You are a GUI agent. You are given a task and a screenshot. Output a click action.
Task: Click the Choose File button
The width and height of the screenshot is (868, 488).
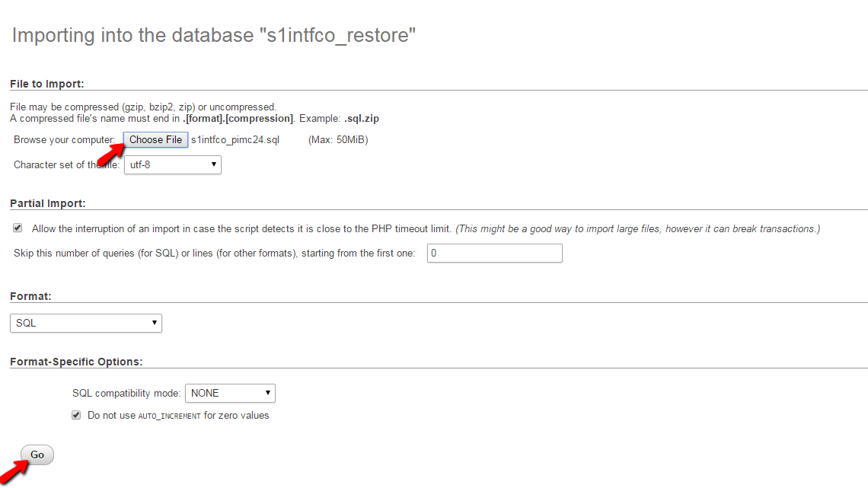coord(155,139)
